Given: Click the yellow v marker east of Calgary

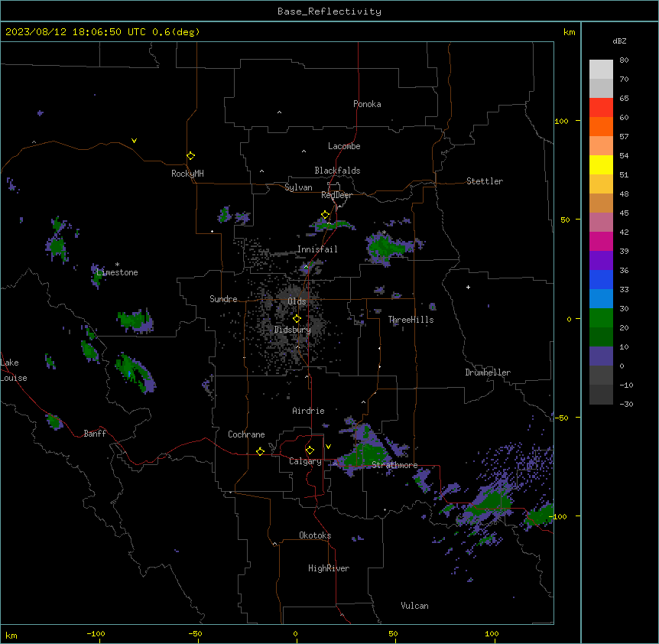Looking at the screenshot, I should coord(328,447).
